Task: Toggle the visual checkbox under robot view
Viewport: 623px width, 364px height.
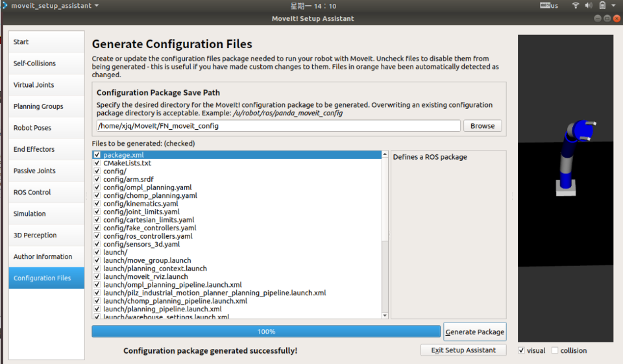Action: tap(521, 350)
